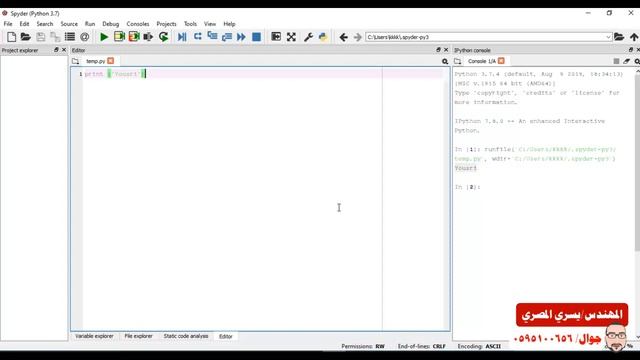Click the Save all files icon

point(55,37)
